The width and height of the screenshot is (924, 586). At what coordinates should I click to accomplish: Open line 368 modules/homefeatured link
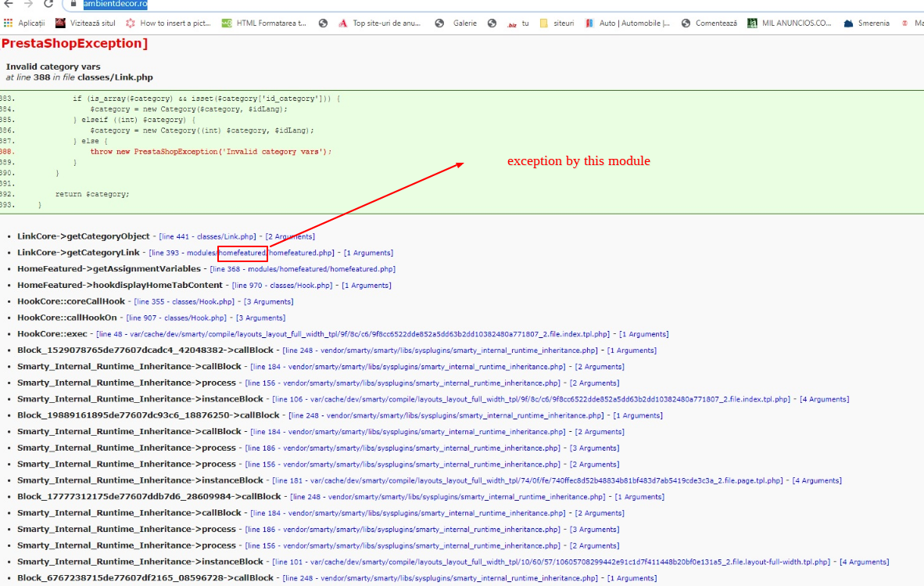point(303,269)
